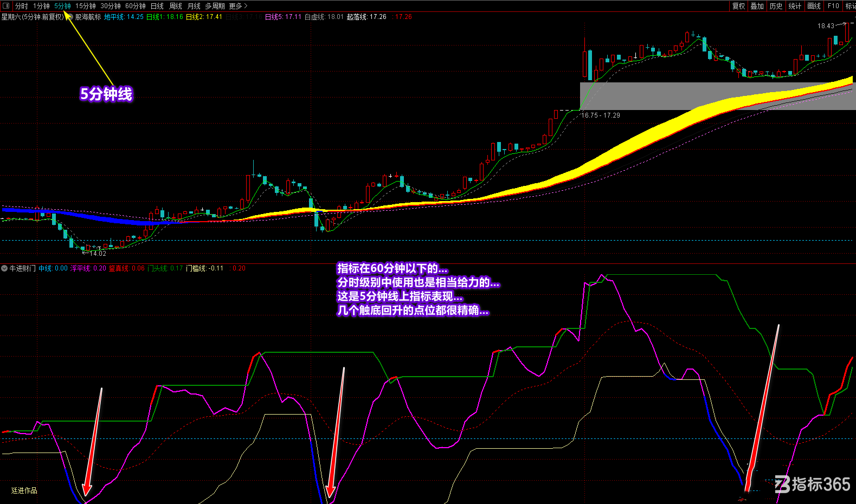Viewport: 856px width, 504px height.
Task: Click the 标记 button at top-right
Action: click(x=850, y=6)
